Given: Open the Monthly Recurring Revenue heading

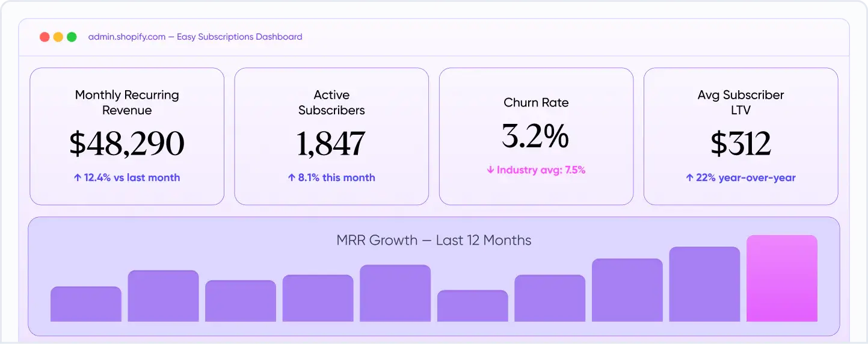Looking at the screenshot, I should (127, 102).
